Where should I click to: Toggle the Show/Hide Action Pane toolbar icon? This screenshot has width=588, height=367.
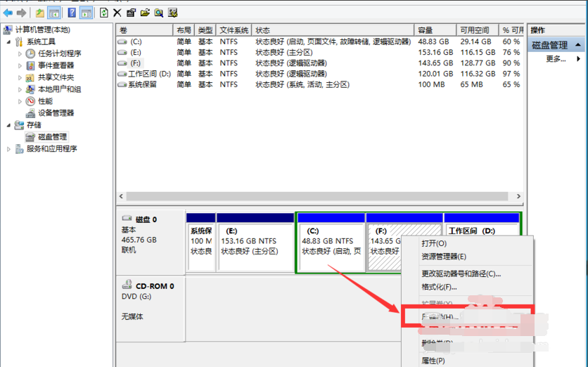pos(87,13)
